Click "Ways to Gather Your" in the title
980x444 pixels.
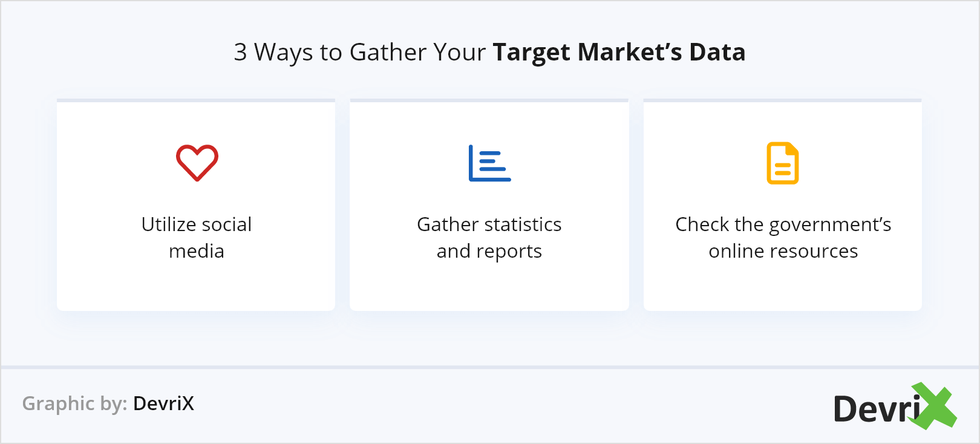pyautogui.click(x=370, y=52)
